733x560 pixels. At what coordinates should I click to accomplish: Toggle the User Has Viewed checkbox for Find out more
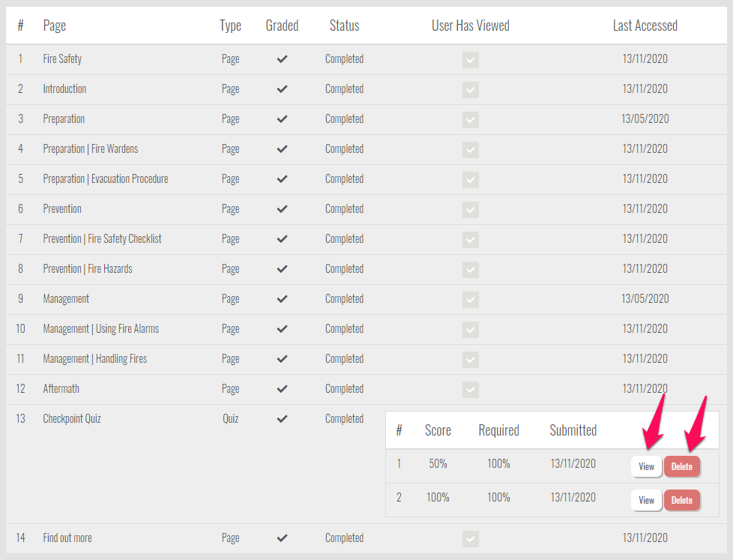[x=471, y=538]
